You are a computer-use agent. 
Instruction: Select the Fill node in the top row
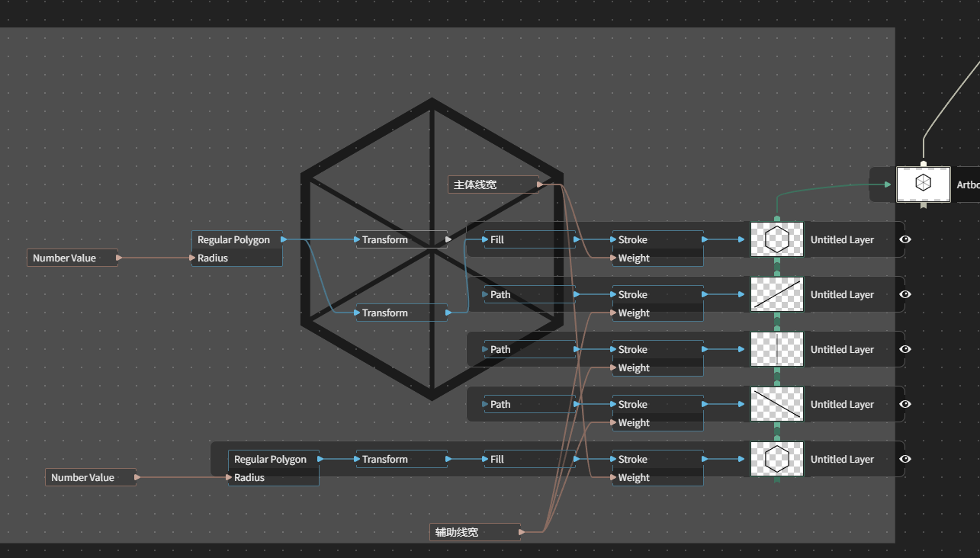click(x=530, y=239)
